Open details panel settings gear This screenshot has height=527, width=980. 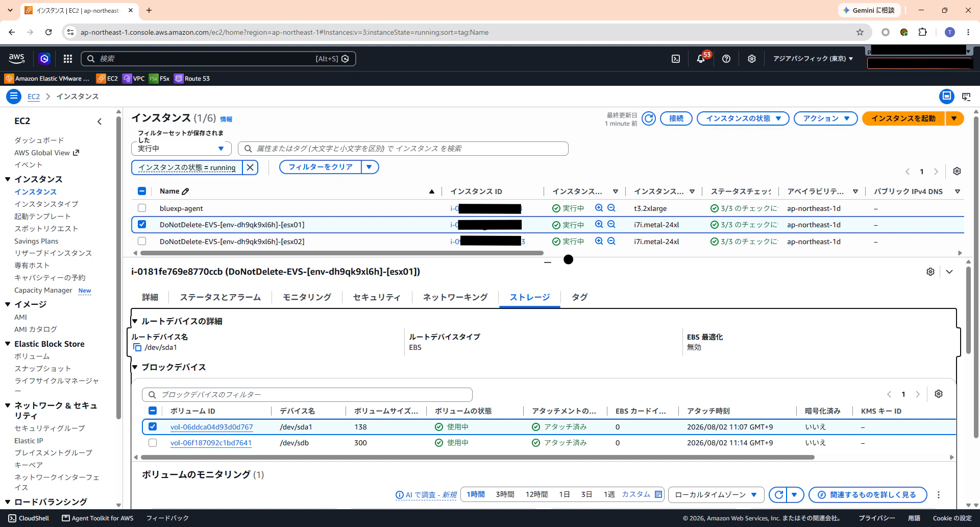click(x=930, y=272)
